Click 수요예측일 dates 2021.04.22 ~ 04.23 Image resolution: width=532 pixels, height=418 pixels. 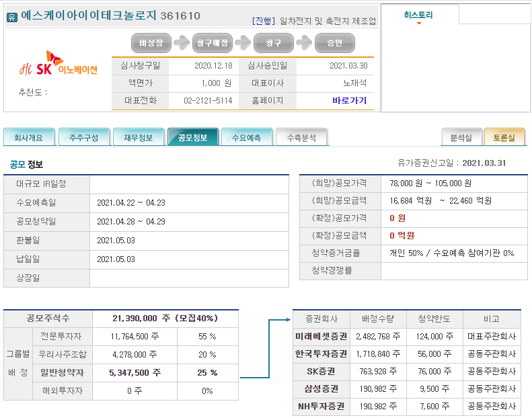(x=131, y=203)
